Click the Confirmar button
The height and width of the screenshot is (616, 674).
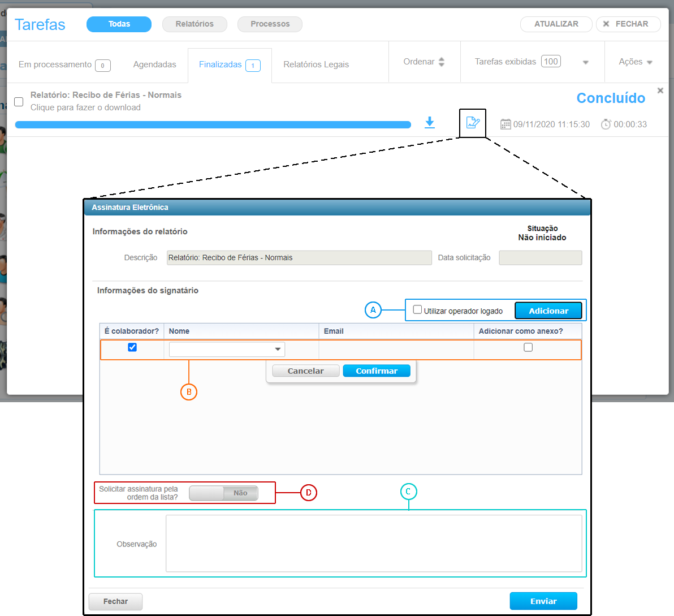pyautogui.click(x=376, y=371)
